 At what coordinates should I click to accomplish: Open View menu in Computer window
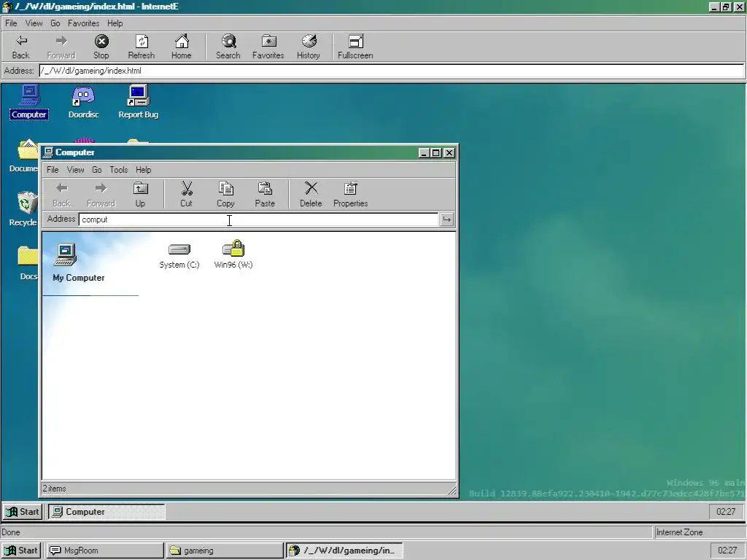pos(75,170)
